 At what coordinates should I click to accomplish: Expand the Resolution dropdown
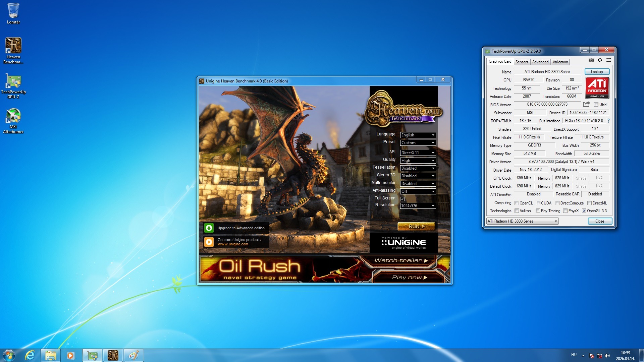click(418, 206)
